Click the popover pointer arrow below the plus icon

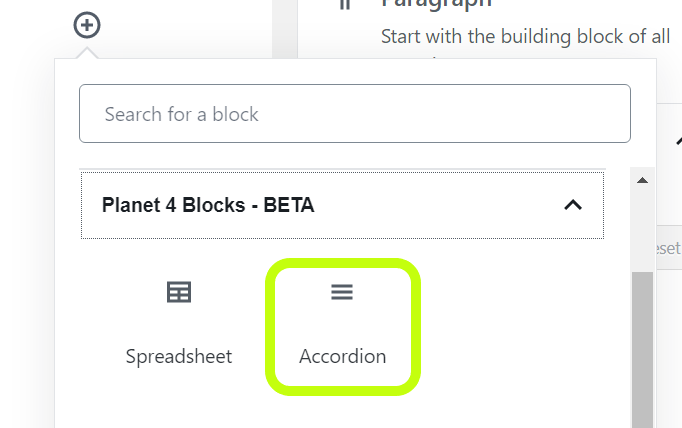[87, 53]
